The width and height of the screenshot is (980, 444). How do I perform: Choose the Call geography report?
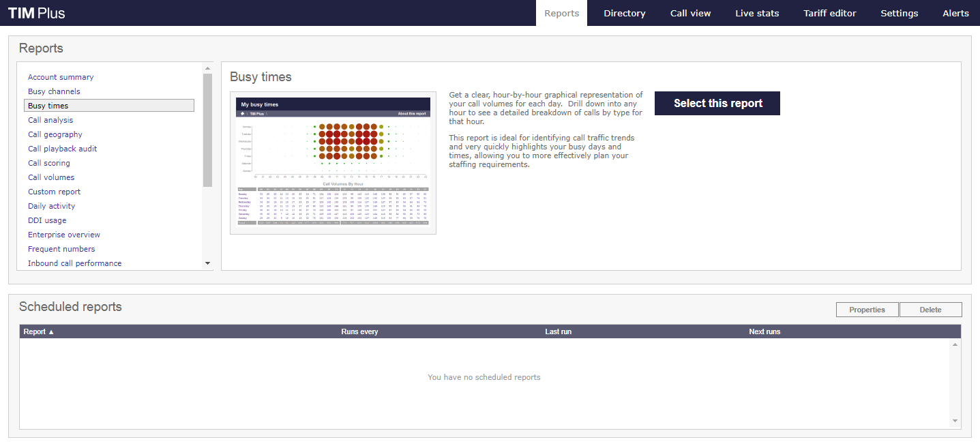(x=55, y=134)
